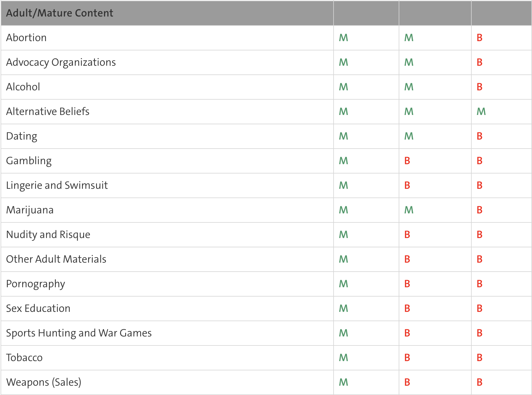Click the Alcohol category name

(23, 87)
